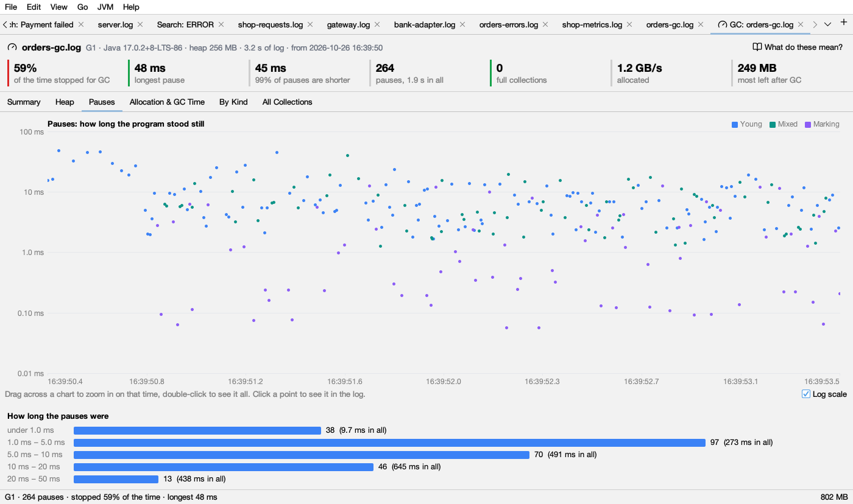The height and width of the screenshot is (504, 853).
Task: Open the bank-adapter.log tab
Action: pyautogui.click(x=424, y=24)
